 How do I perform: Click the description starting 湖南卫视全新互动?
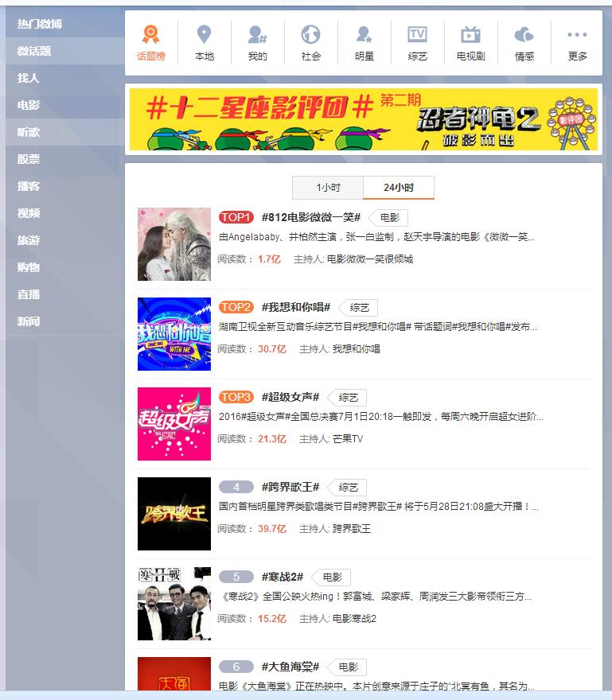click(x=378, y=327)
